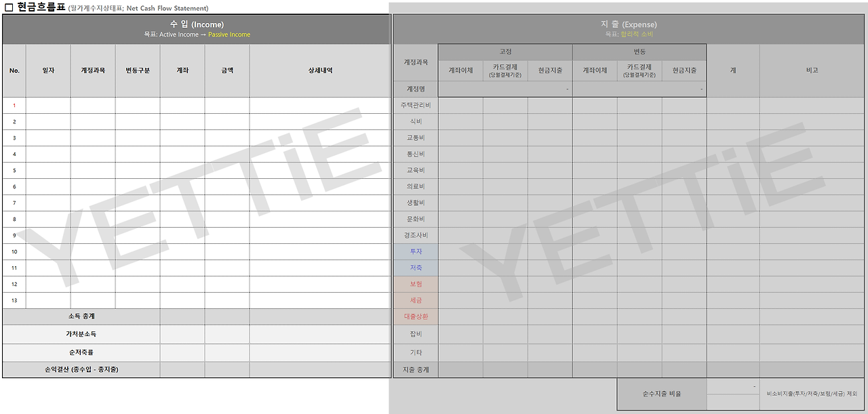The image size is (868, 414).
Task: Click the 변동 expense group header
Action: point(639,51)
